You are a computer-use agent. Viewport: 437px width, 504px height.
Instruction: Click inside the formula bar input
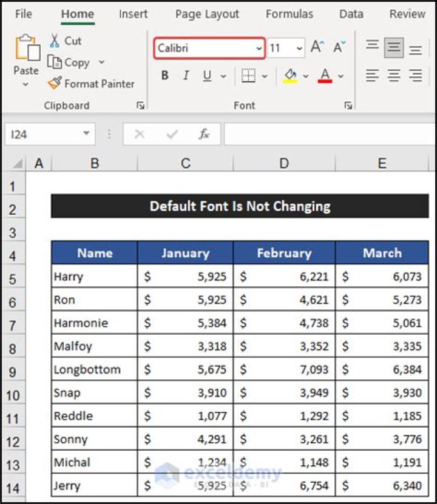click(330, 133)
